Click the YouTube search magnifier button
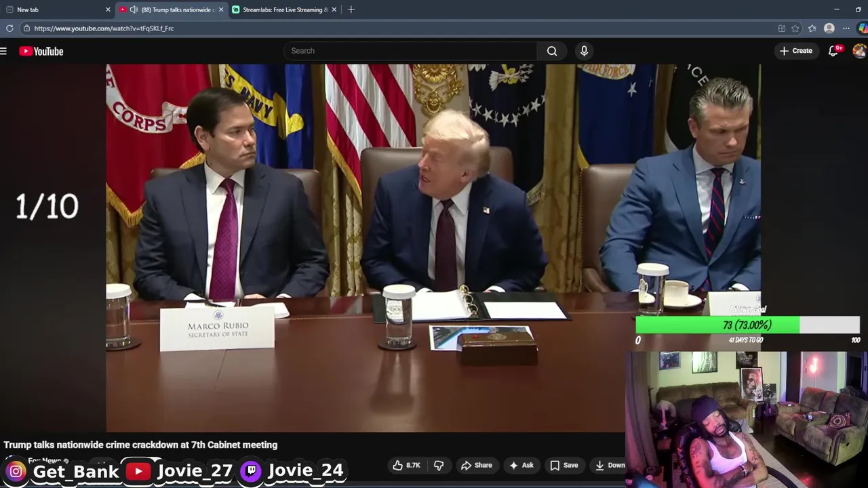This screenshot has height=488, width=868. click(552, 51)
